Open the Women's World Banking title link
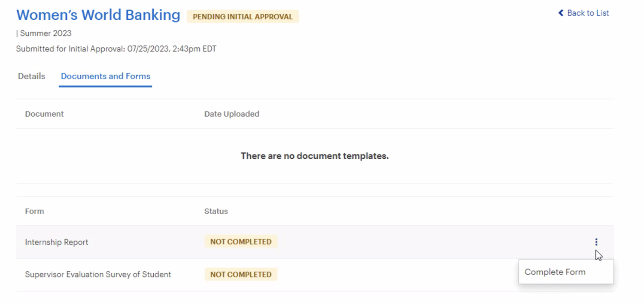 98,15
